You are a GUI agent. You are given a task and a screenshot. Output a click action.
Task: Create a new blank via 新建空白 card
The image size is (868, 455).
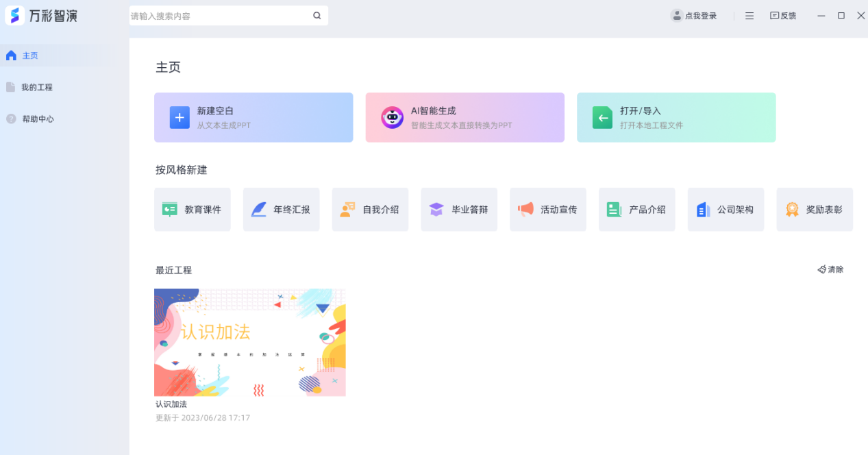[x=253, y=118]
